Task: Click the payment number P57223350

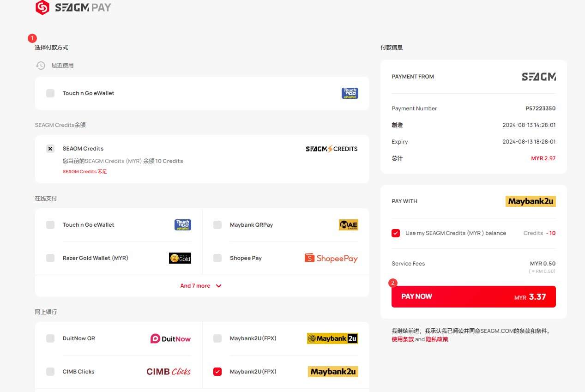Action: point(540,109)
